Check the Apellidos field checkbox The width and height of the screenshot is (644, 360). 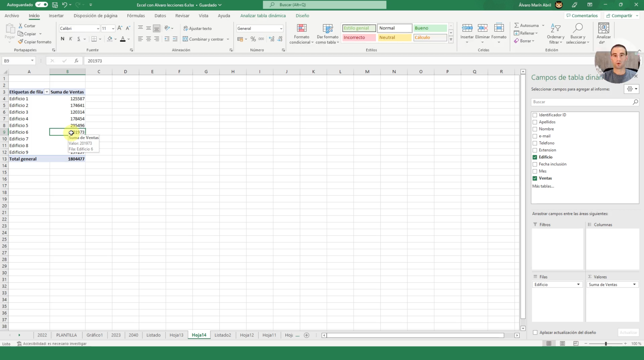[535, 122]
